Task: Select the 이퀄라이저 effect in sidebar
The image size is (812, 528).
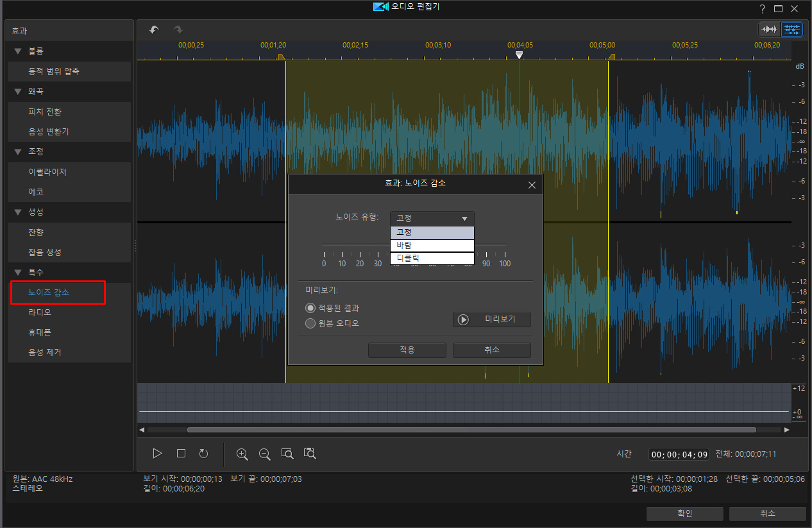Action: (47, 172)
